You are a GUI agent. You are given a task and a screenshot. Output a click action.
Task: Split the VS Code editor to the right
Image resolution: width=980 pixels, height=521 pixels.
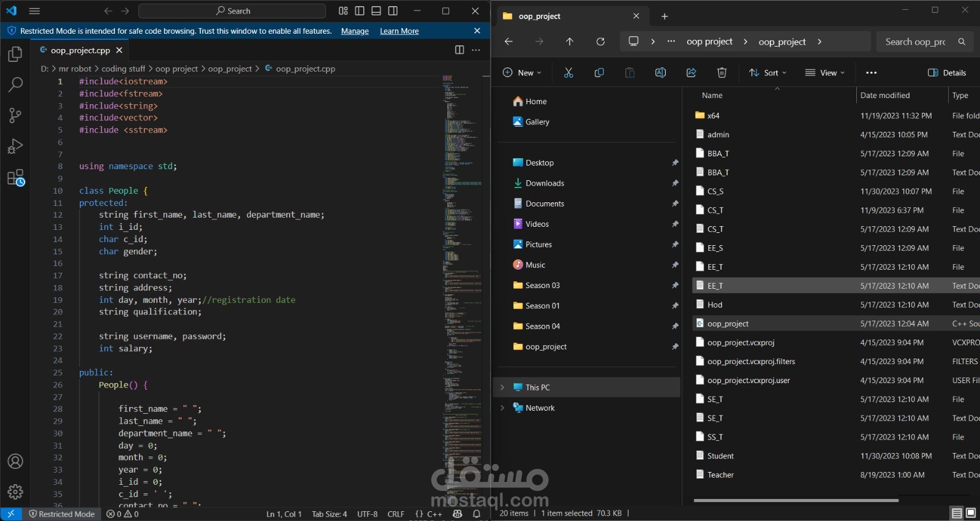(x=459, y=50)
